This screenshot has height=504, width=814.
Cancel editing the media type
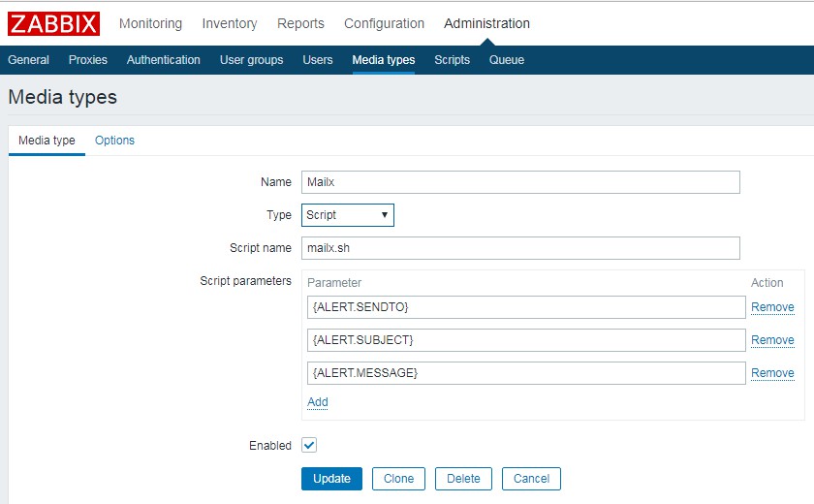point(531,479)
